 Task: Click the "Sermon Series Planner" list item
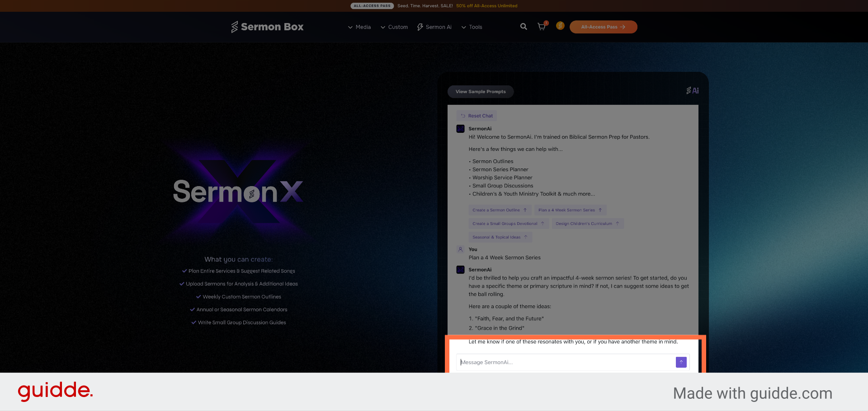500,170
